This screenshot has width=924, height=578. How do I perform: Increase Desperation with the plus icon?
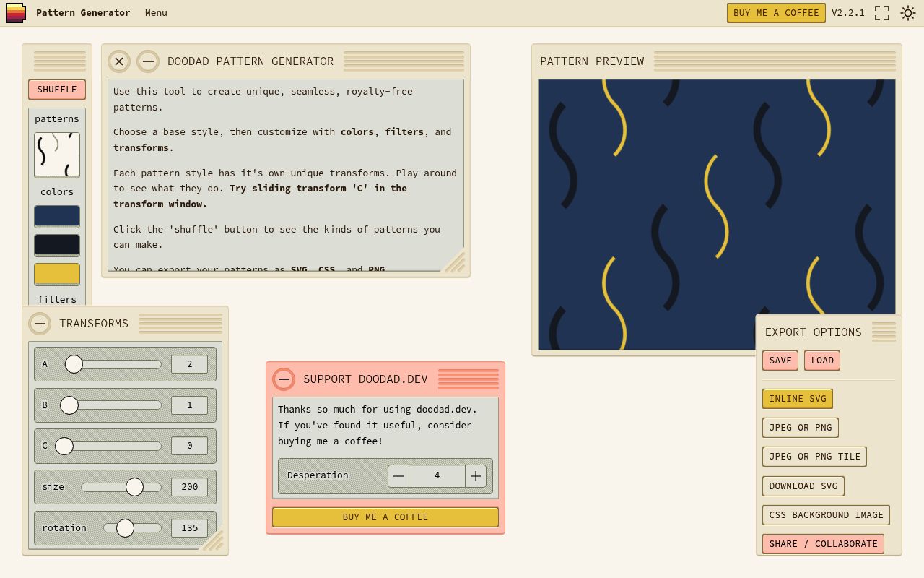point(476,476)
